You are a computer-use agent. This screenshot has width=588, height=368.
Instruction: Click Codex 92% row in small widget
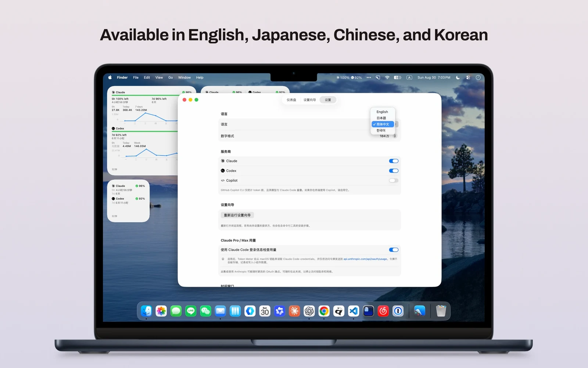click(128, 199)
